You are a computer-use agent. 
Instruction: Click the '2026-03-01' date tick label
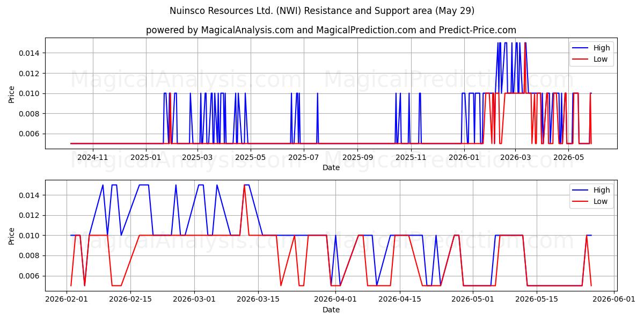click(193, 299)
